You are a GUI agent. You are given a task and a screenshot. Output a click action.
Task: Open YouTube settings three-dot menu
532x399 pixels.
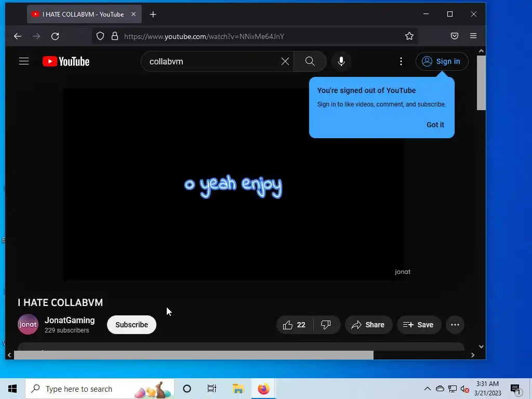point(401,61)
